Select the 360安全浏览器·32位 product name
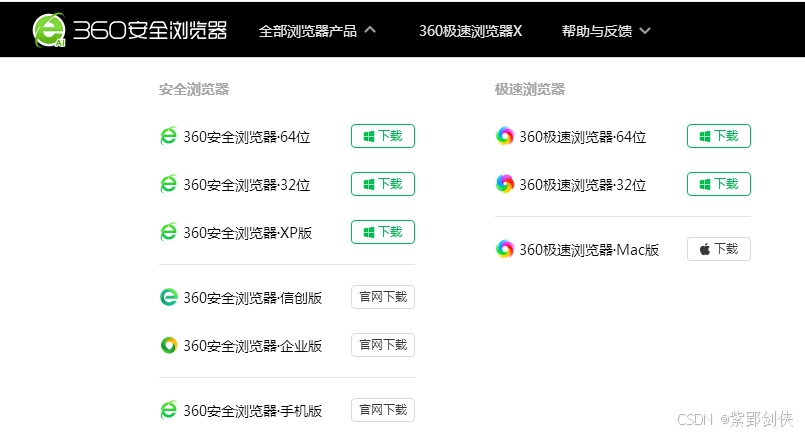This screenshot has height=435, width=805. click(x=247, y=184)
